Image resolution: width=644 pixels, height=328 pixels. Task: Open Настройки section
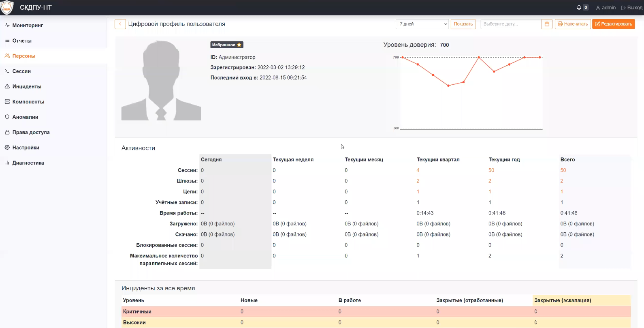tap(26, 148)
